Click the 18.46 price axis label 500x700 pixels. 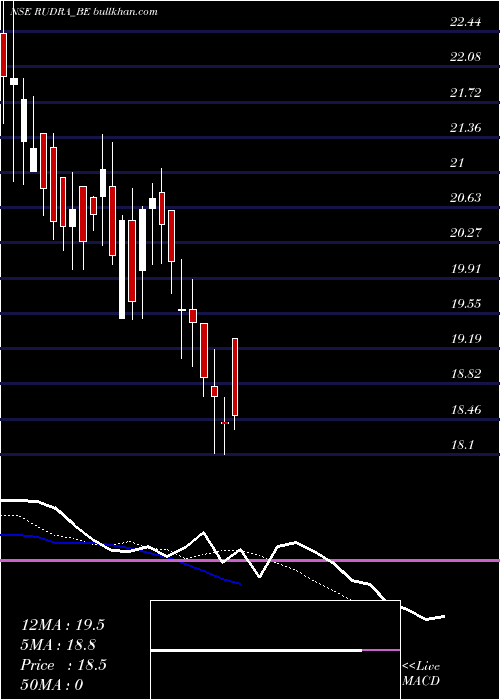[466, 409]
